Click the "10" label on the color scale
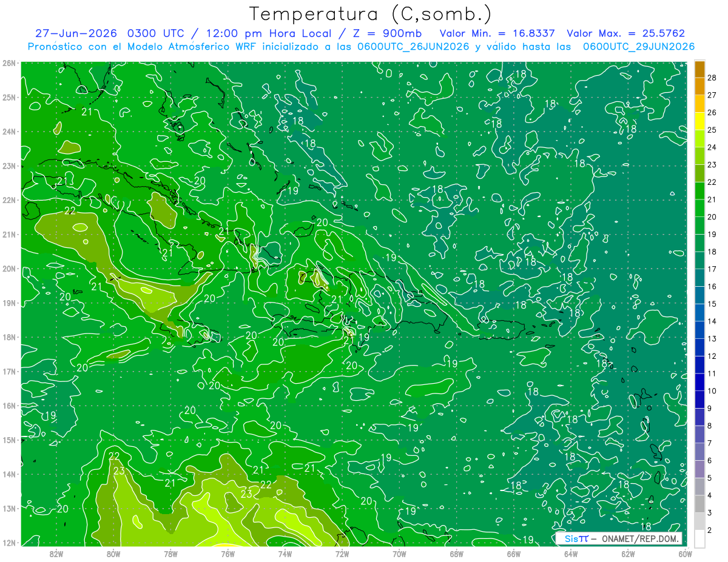The width and height of the screenshot is (728, 562). click(712, 391)
